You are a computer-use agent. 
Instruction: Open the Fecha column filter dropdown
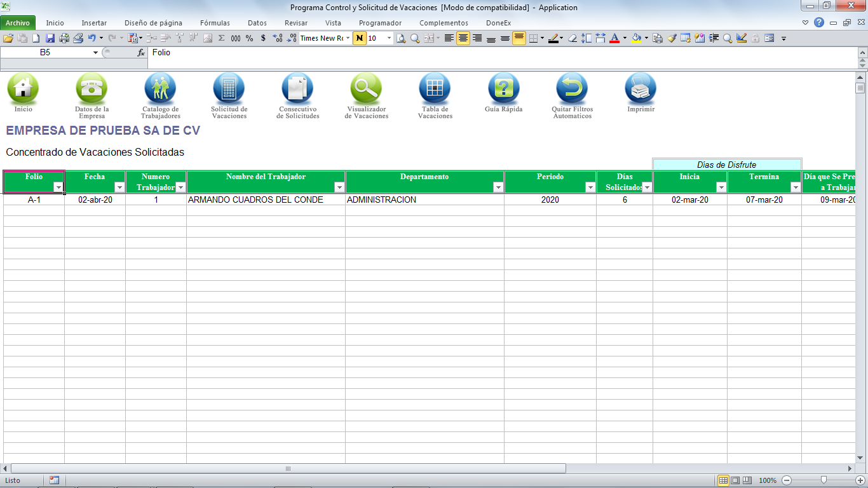[x=119, y=187]
